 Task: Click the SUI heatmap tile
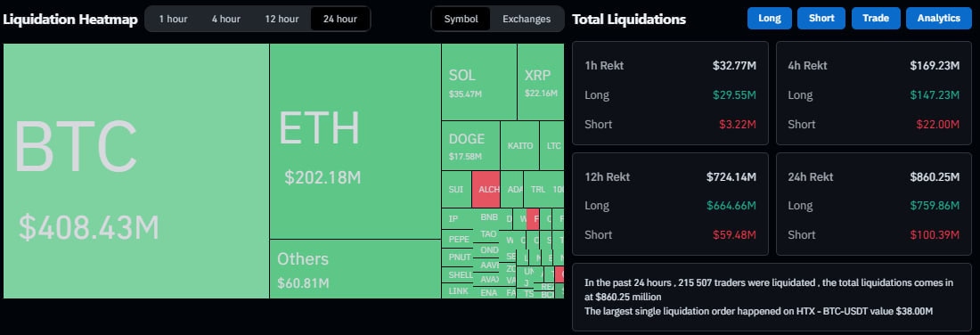tap(456, 189)
